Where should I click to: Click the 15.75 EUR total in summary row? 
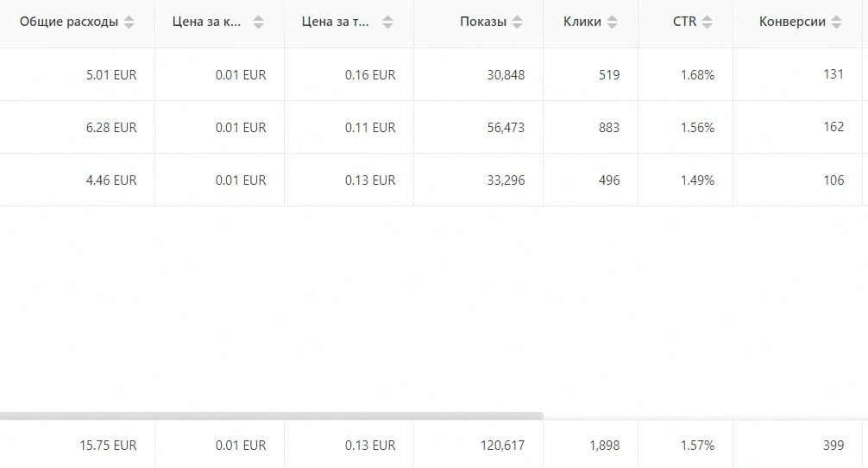click(108, 446)
